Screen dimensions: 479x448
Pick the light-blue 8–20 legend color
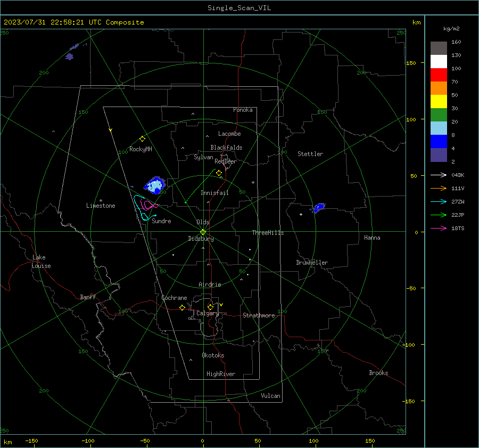click(439, 128)
